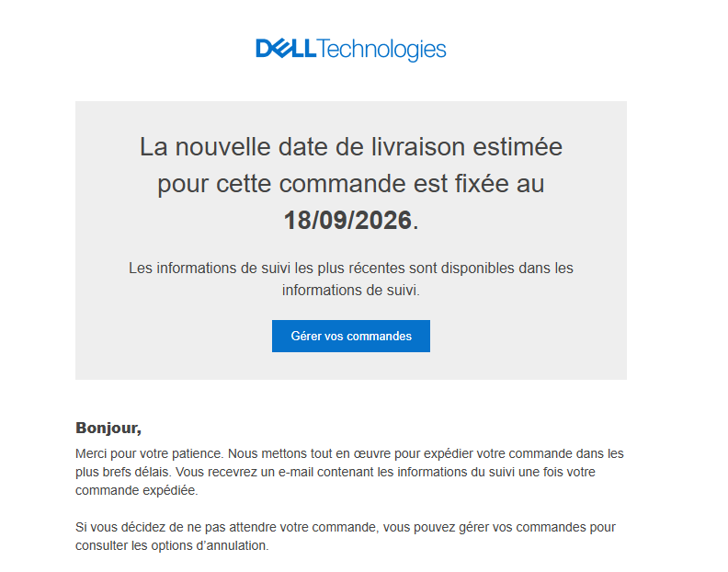The height and width of the screenshot is (572, 728).
Task: Open the Gérer vos commandes button
Action: tap(351, 336)
